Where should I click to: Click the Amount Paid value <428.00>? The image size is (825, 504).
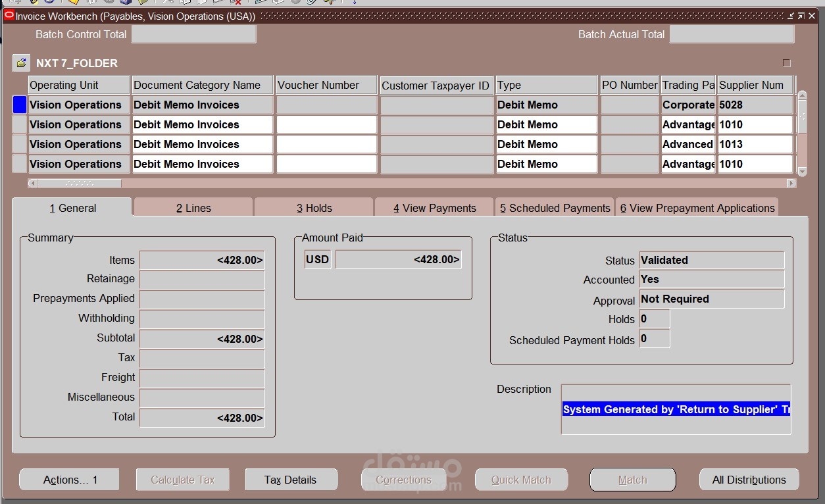[x=398, y=259]
